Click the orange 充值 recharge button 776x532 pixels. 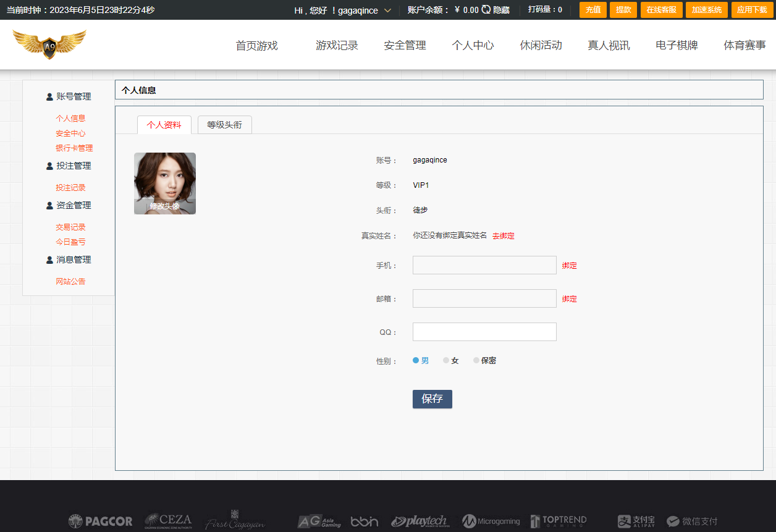(x=593, y=10)
